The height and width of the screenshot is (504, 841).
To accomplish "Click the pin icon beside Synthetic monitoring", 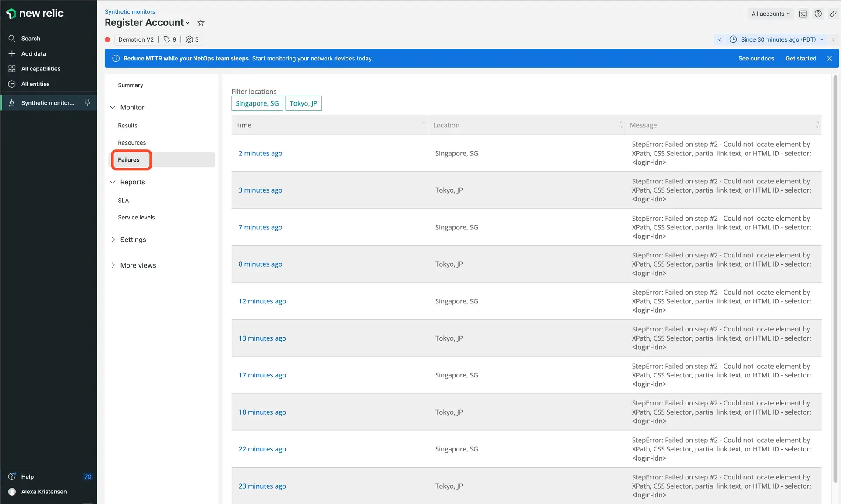I will [x=88, y=102].
